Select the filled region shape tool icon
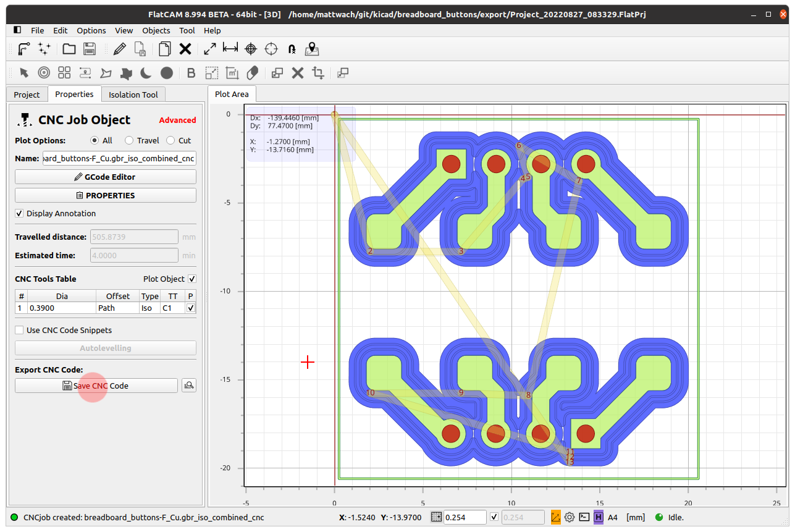The width and height of the screenshot is (795, 532). (x=126, y=73)
